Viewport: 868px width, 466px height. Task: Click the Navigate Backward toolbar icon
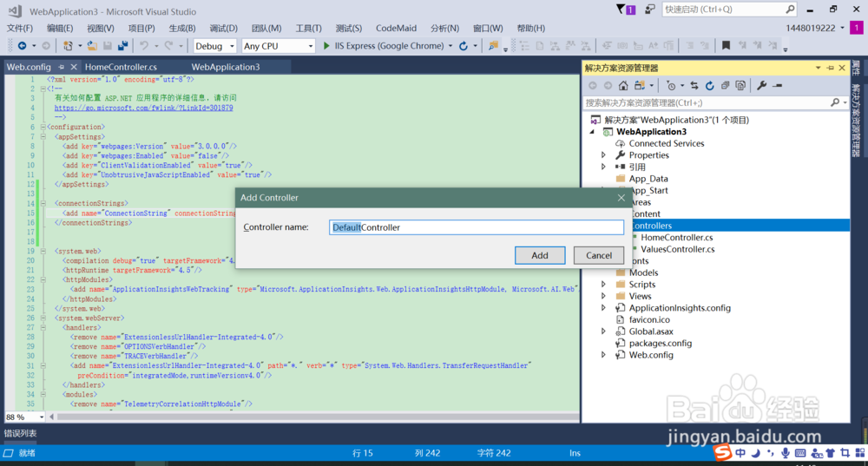(23, 46)
